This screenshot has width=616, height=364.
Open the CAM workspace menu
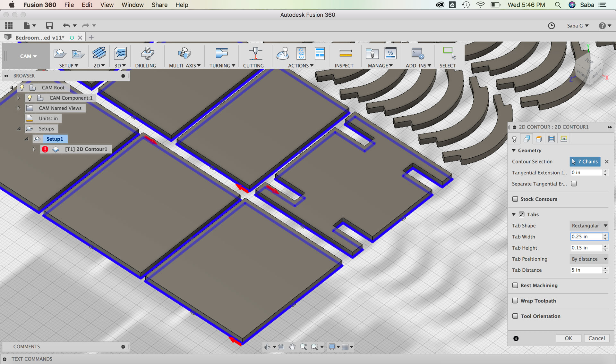click(28, 56)
